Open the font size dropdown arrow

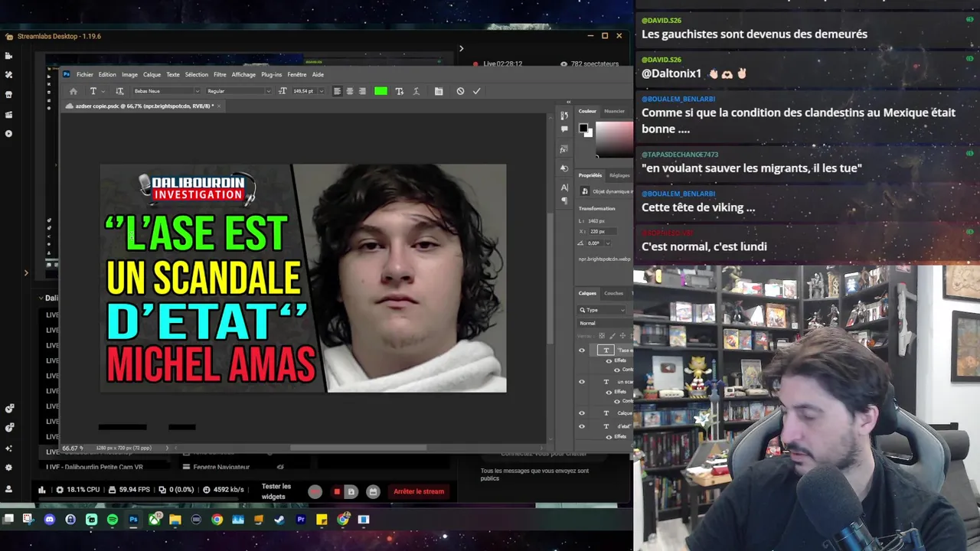[x=321, y=91]
